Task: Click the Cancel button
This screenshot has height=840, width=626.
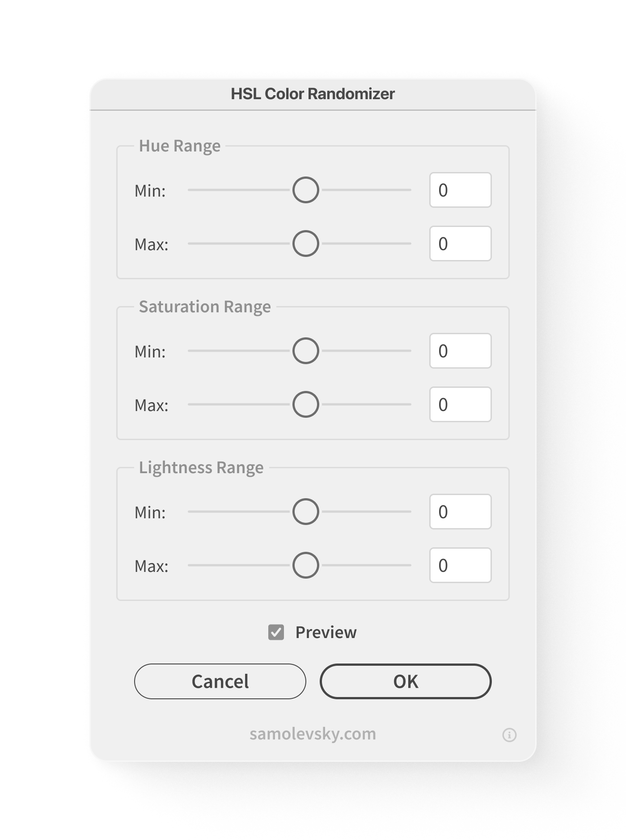Action: point(220,681)
